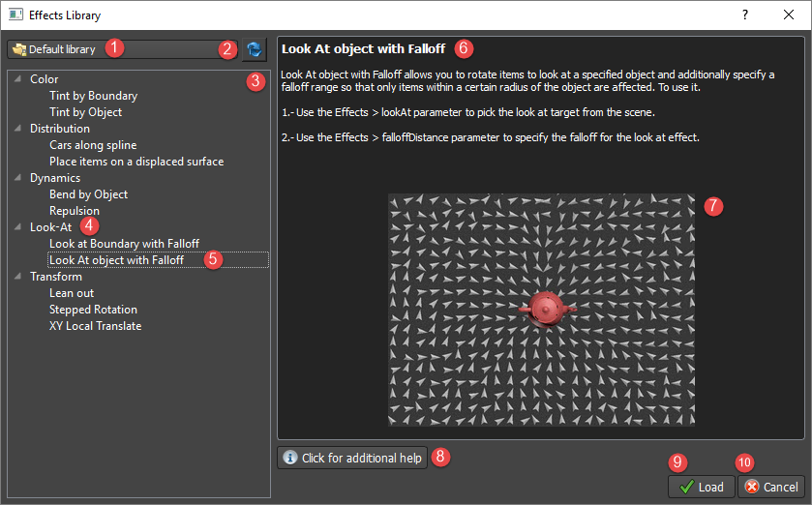Select the Repulsion effect
Viewport: 812px width, 505px height.
click(x=75, y=211)
